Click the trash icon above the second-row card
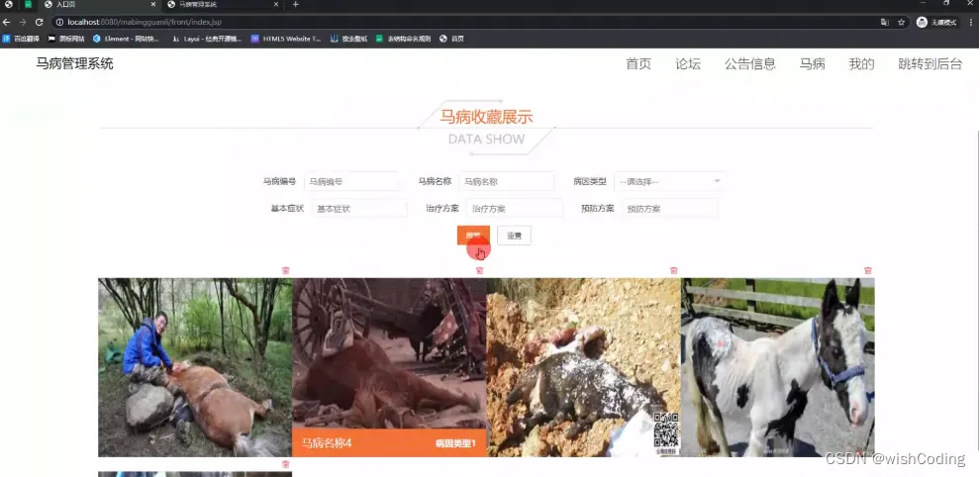The height and width of the screenshot is (477, 980). click(x=286, y=464)
